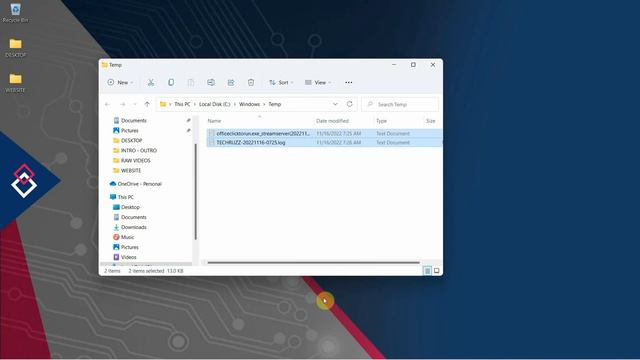Go up one folder level

coord(147,104)
